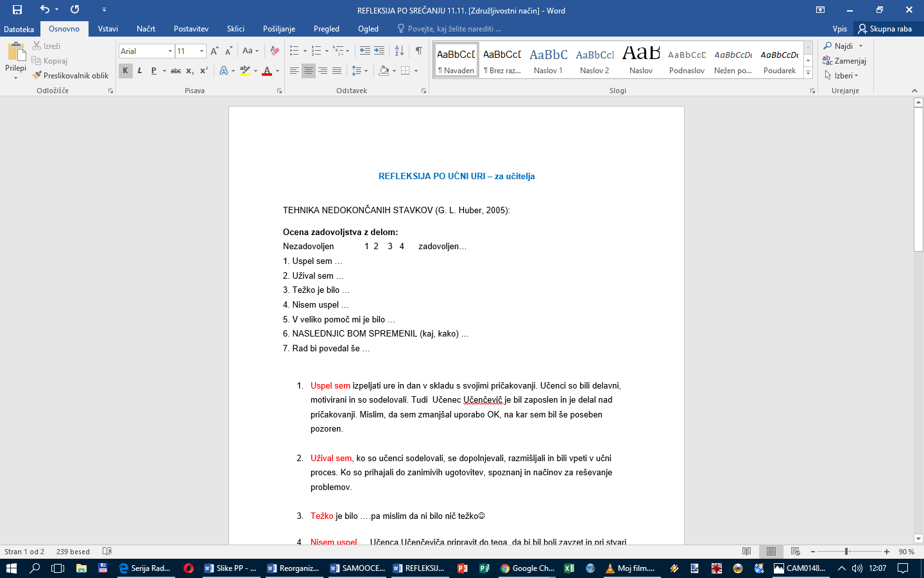924x578 pixels.
Task: Click the Sort A-Z icon
Action: point(399,51)
